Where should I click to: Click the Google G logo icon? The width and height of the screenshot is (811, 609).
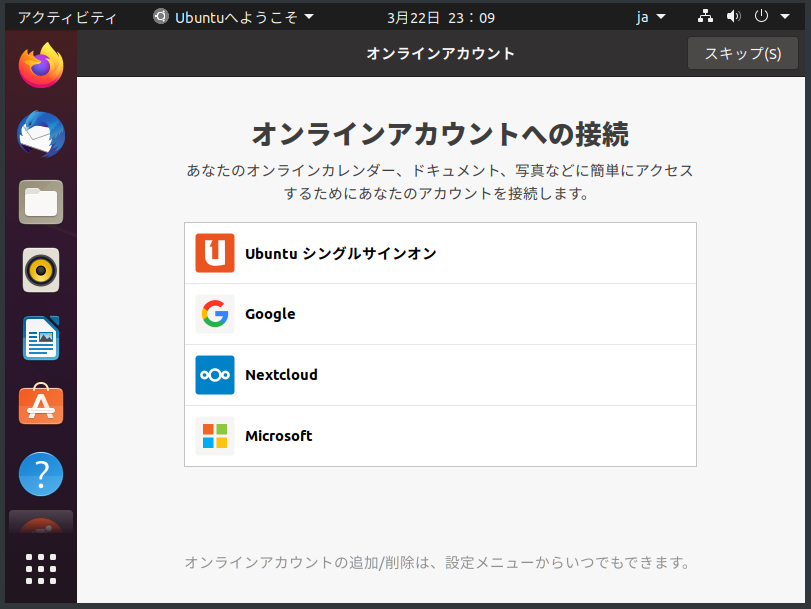point(215,314)
